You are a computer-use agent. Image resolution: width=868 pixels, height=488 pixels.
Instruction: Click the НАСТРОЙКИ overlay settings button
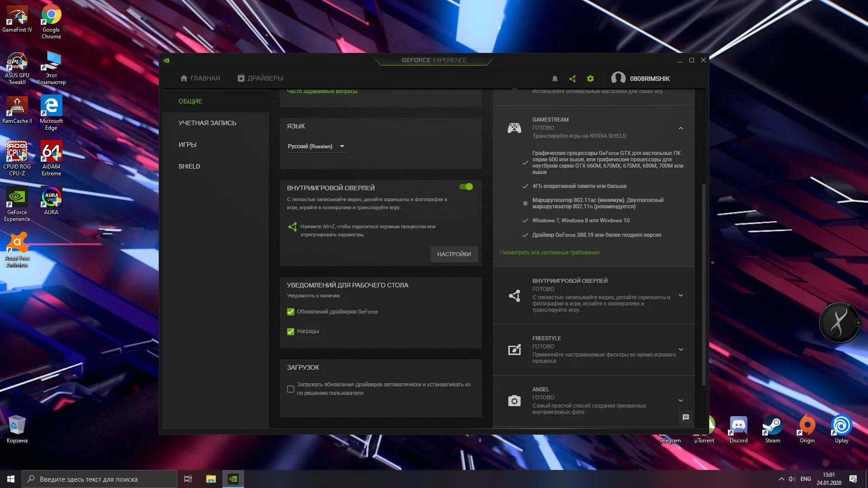click(454, 254)
